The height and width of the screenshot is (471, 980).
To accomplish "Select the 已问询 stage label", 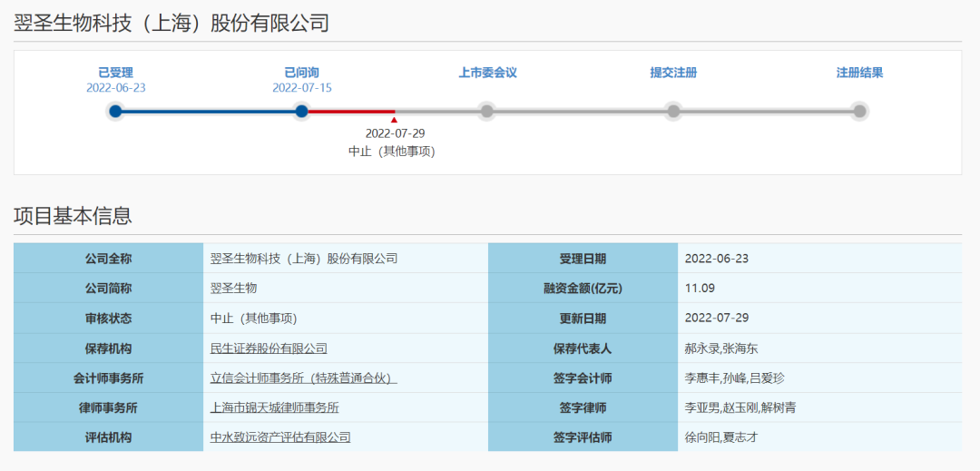I will pos(302,73).
